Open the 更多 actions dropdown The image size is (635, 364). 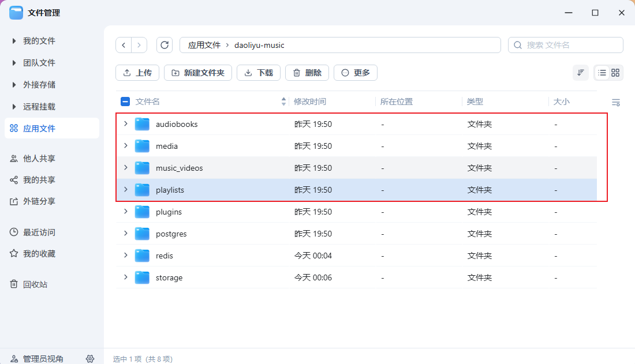[355, 73]
